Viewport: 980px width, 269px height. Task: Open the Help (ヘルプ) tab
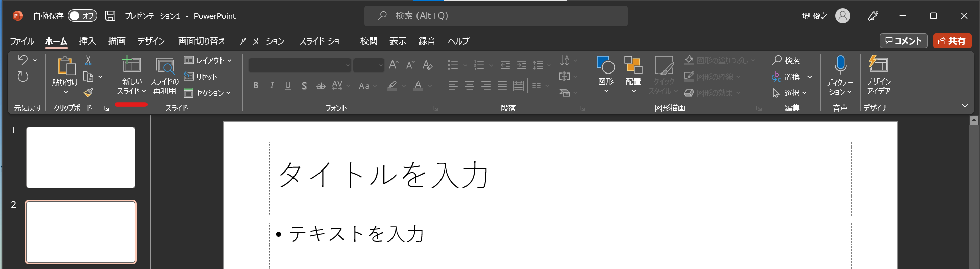point(458,41)
